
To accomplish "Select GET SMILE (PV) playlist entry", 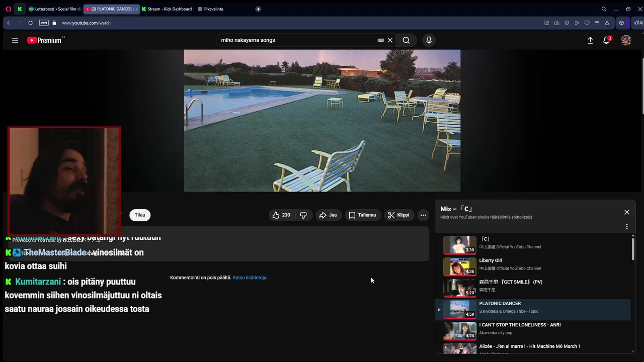I will pos(533,288).
